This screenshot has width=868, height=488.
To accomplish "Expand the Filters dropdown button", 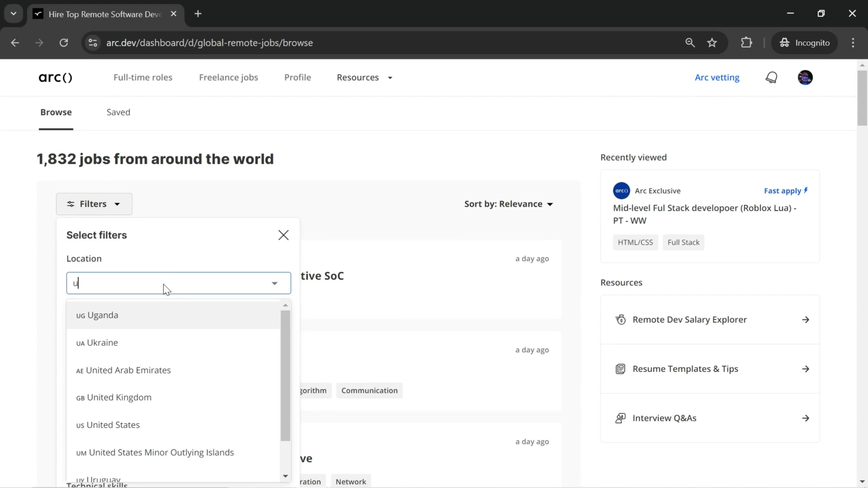I will (x=94, y=204).
